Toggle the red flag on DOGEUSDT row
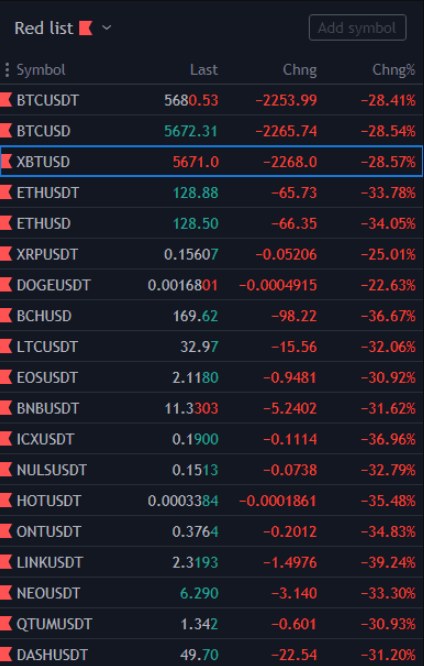This screenshot has height=666, width=424. tap(6, 285)
